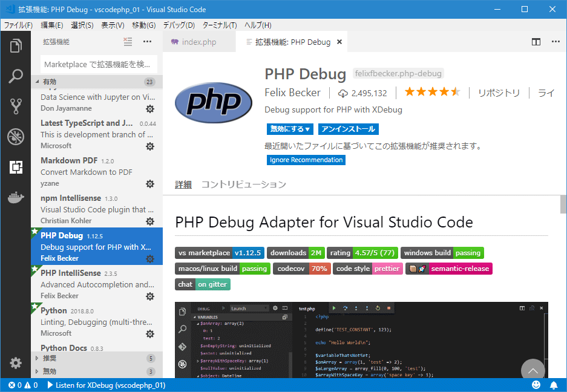
Task: Click gear for PHP Debug extension
Action: 149,258
